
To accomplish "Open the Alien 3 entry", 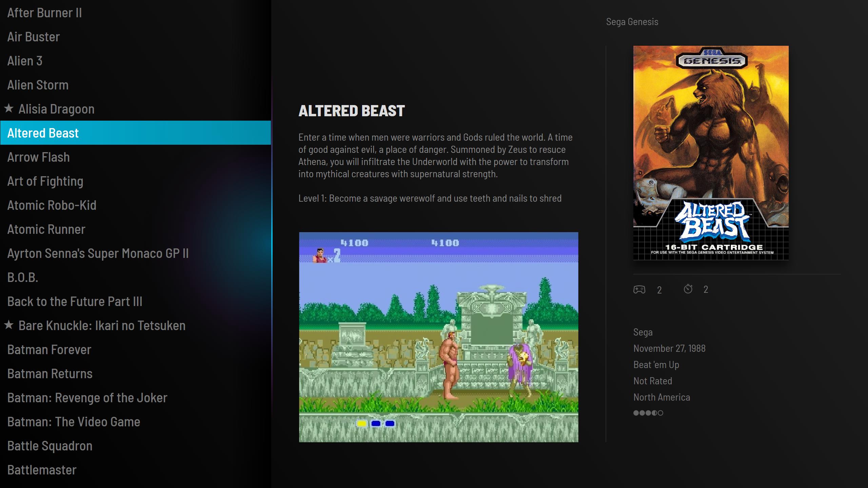I will click(x=25, y=61).
